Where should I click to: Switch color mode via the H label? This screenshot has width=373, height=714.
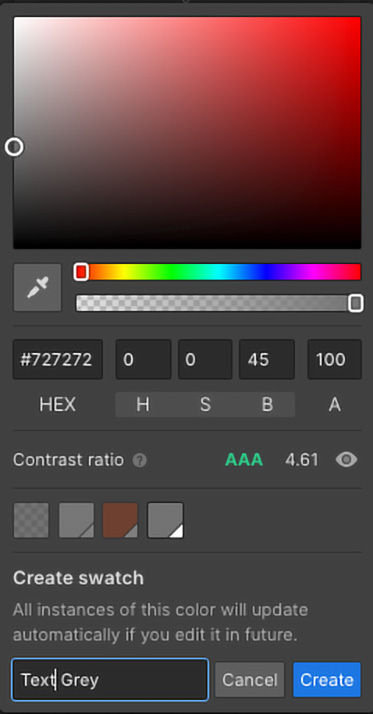[x=143, y=404]
